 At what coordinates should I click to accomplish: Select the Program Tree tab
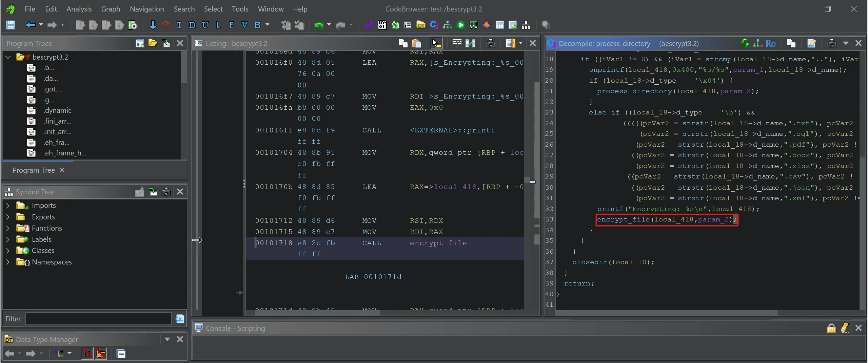34,170
